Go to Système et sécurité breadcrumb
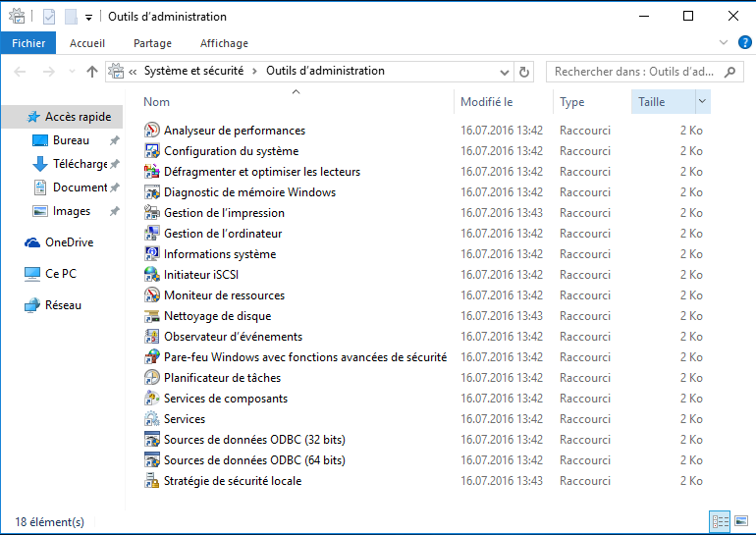 coord(193,71)
